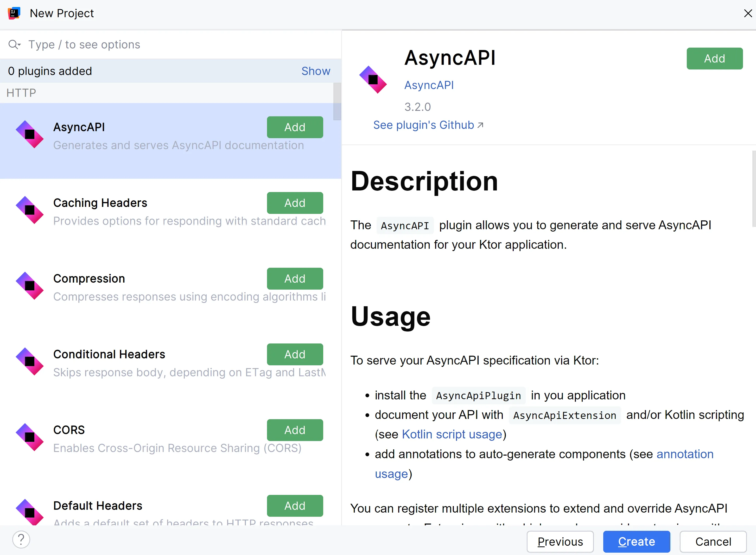756x555 pixels.
Task: Click the Conditional Headers plugin icon
Action: (x=30, y=361)
